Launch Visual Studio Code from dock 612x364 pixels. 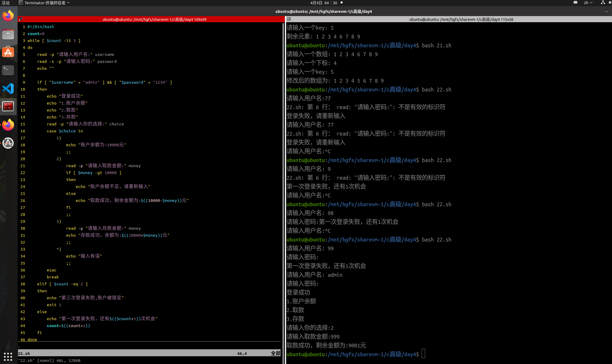point(8,88)
